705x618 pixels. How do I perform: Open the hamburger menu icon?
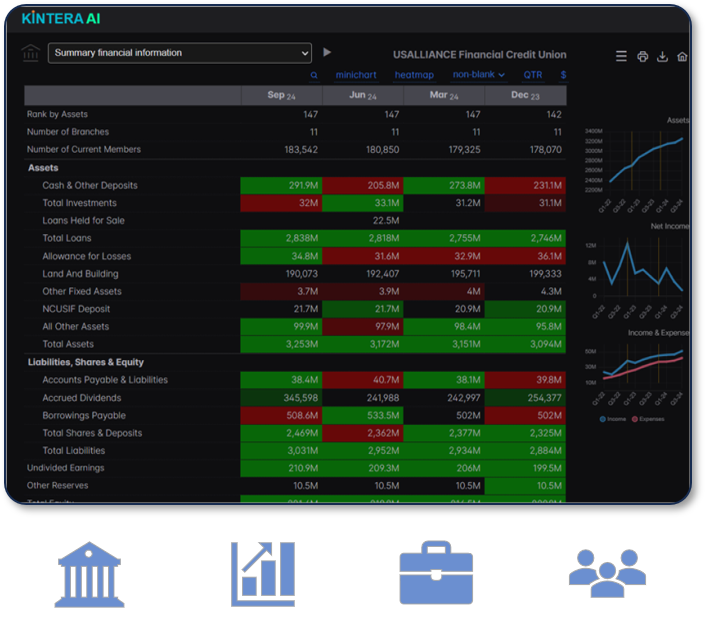pyautogui.click(x=621, y=56)
